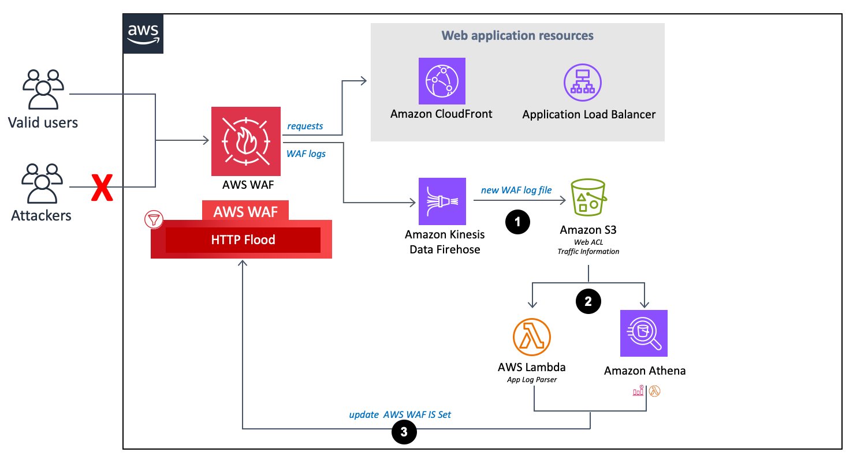868x471 pixels.
Task: Click the Valid users people icon
Action: pos(42,89)
